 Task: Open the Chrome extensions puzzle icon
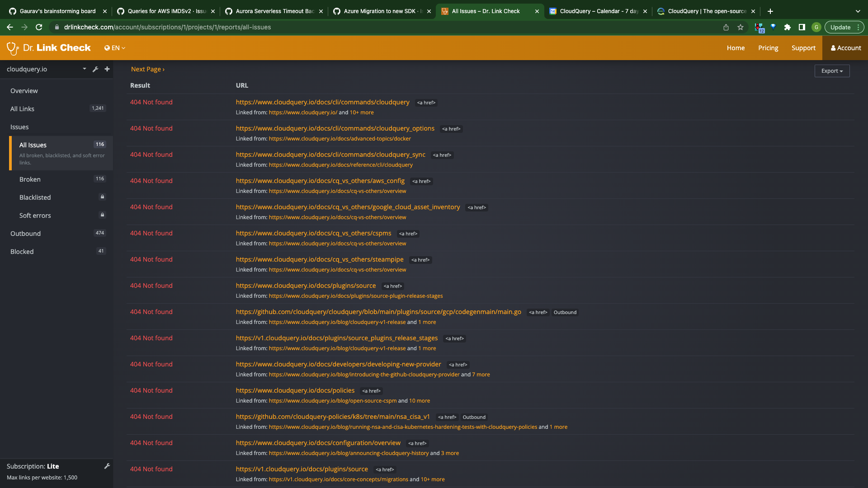click(788, 27)
